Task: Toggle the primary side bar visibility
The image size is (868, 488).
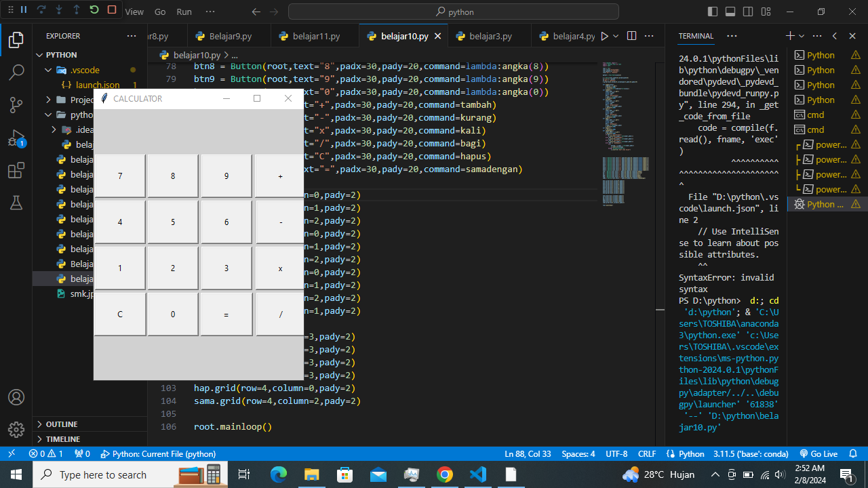Action: [712, 12]
